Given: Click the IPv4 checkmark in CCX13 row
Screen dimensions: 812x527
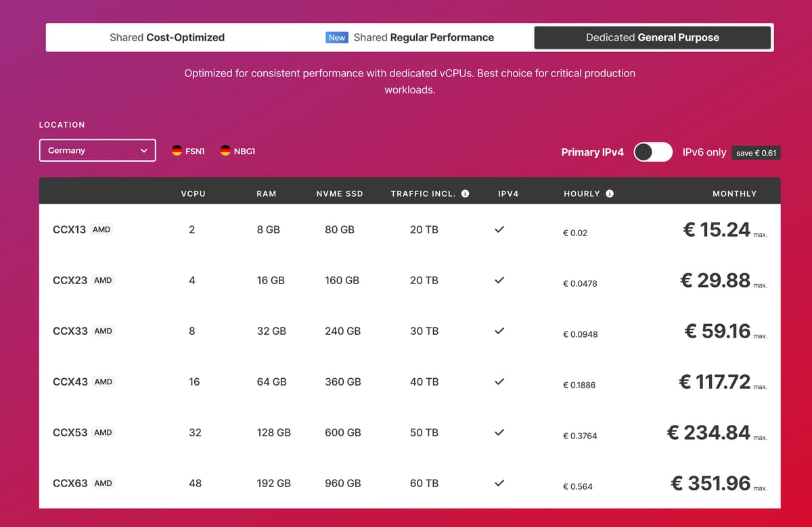Looking at the screenshot, I should [x=499, y=230].
